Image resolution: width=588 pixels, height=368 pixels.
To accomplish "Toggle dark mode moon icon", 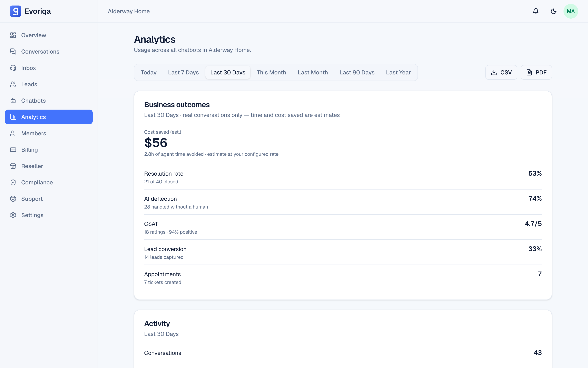I will click(x=553, y=11).
